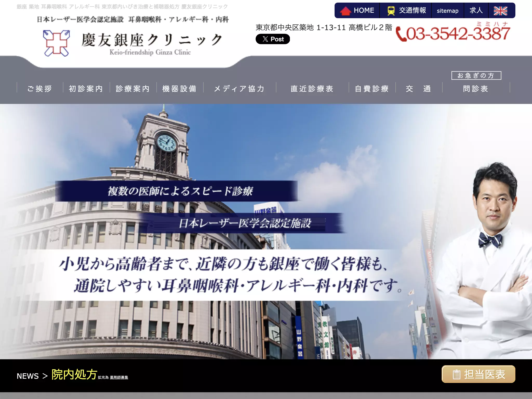This screenshot has height=399, width=532.
Task: Open the 直近診療表 menu item
Action: [x=312, y=89]
